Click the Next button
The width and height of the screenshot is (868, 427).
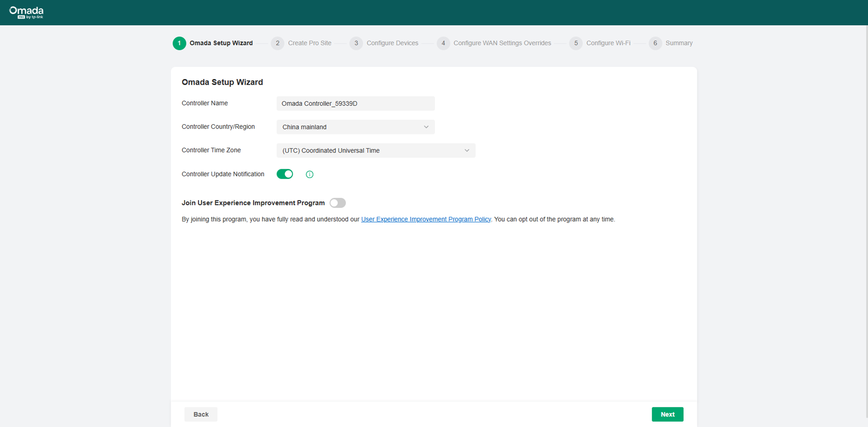click(x=667, y=414)
